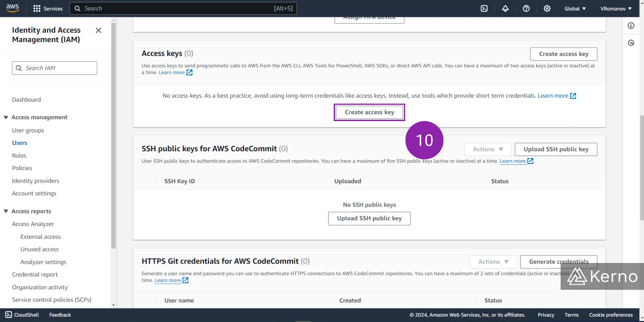Open Account settings in the sidebar
This screenshot has height=322, width=644.
click(x=34, y=194)
